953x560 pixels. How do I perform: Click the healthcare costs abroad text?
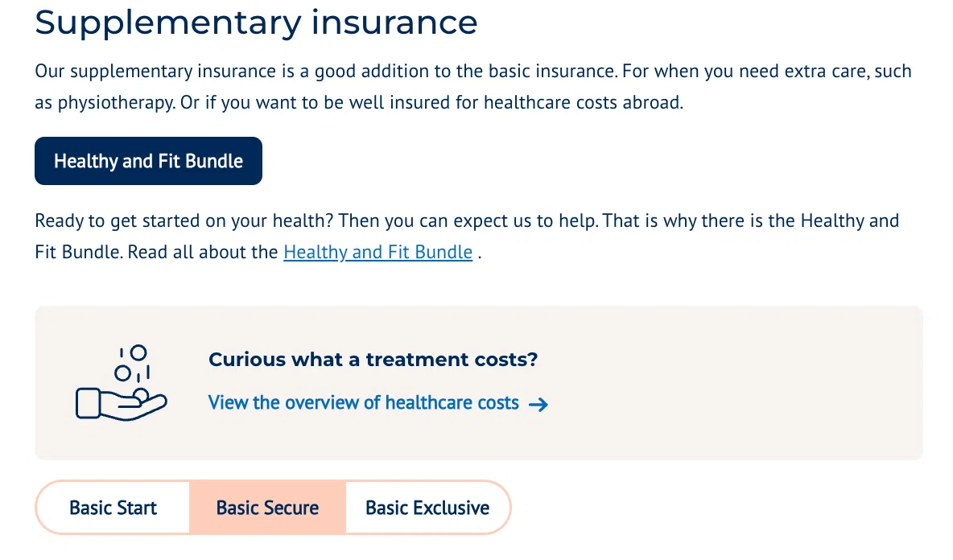584,103
